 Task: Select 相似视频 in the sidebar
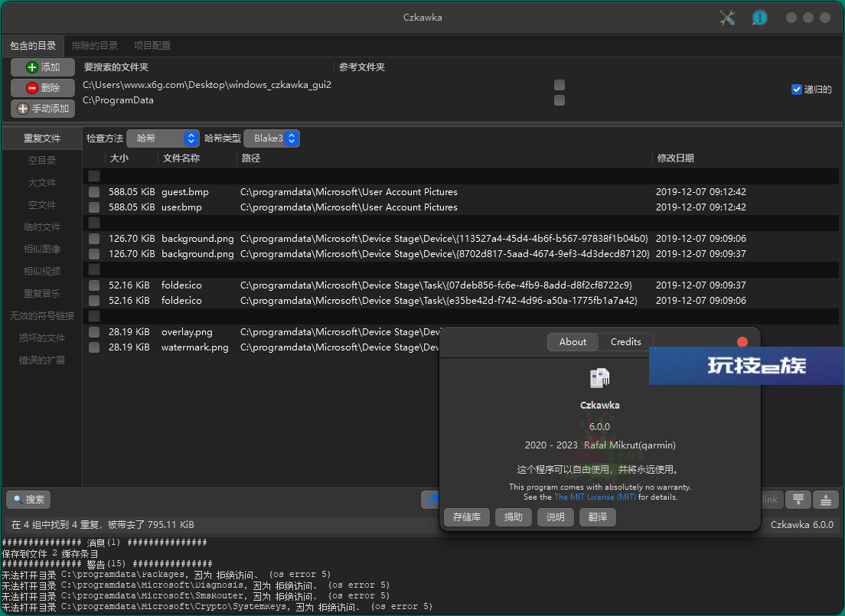pyautogui.click(x=42, y=271)
